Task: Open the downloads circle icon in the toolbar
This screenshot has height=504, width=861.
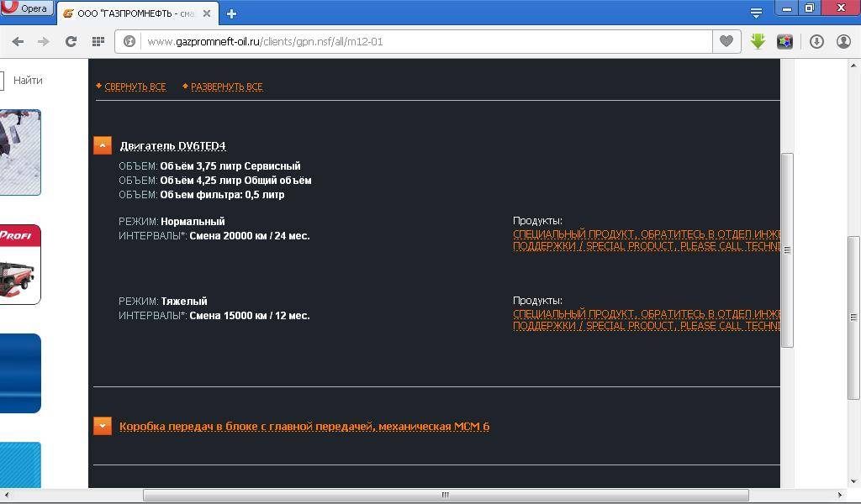Action: click(816, 41)
